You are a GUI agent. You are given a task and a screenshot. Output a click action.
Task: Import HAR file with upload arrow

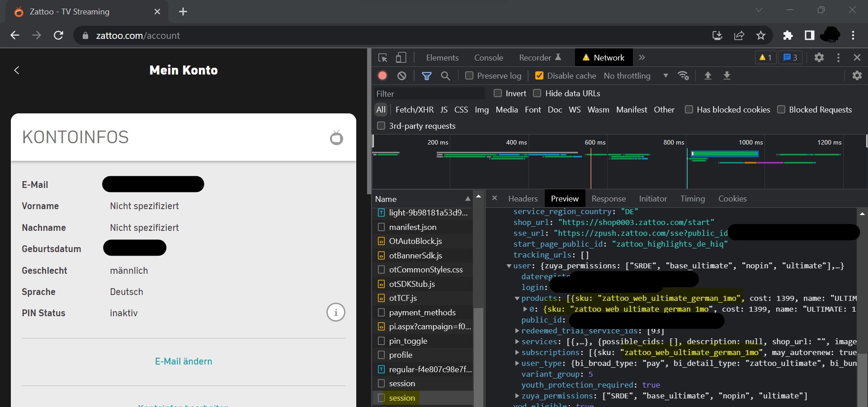pos(708,75)
